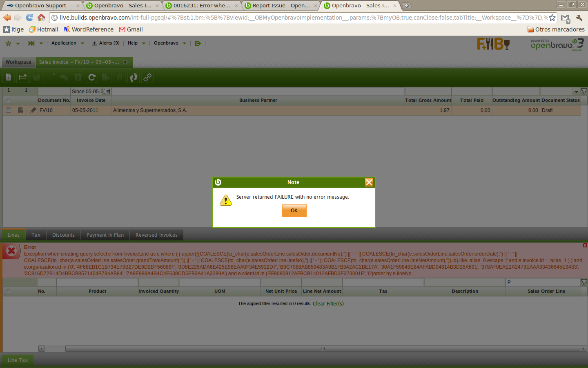Click the scroll-left arrow in Lines grid
Image resolution: width=588 pixels, height=368 pixels.
click(x=41, y=349)
